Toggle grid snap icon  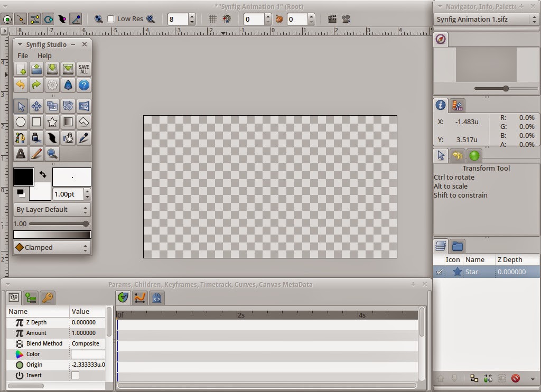(x=227, y=19)
